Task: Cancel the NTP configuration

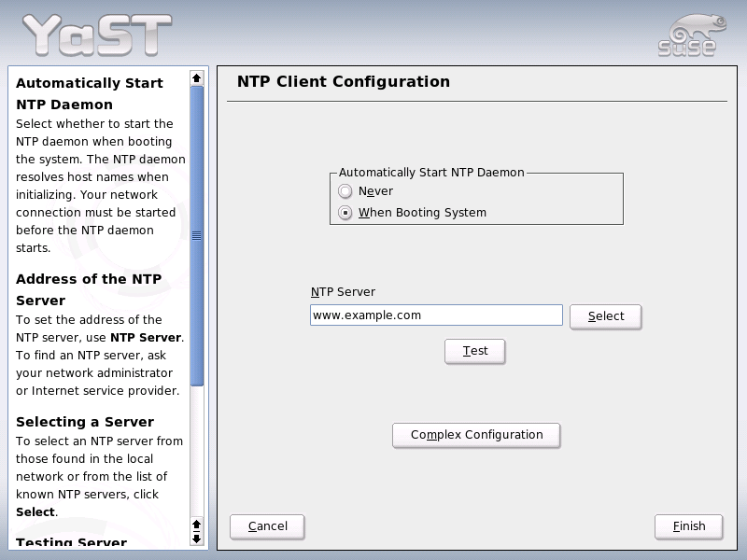Action: [x=267, y=526]
